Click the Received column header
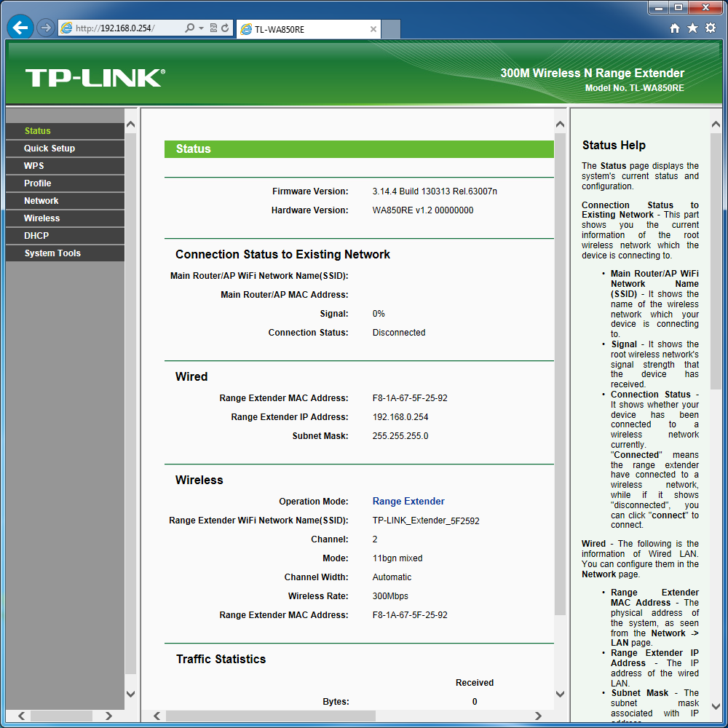The width and height of the screenshot is (728, 728). click(x=475, y=683)
